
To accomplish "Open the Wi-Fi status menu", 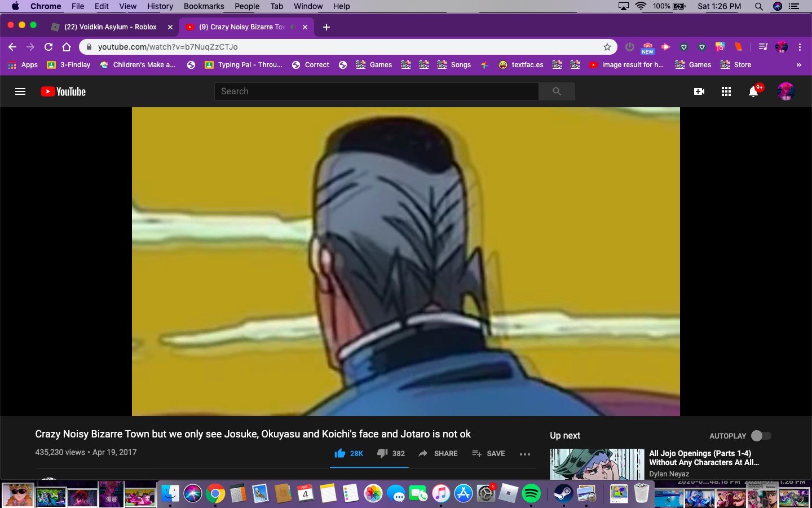I will click(641, 6).
